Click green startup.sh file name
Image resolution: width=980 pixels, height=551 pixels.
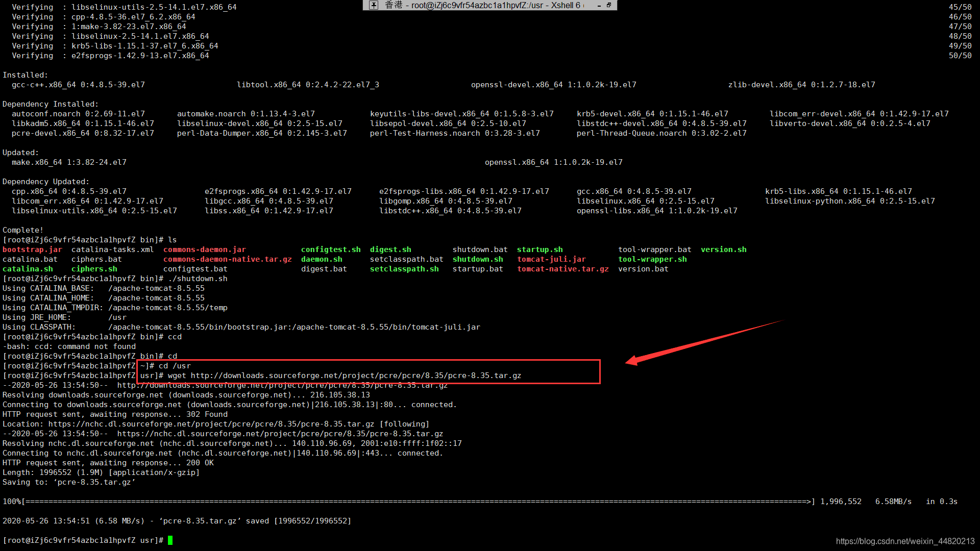pos(540,249)
